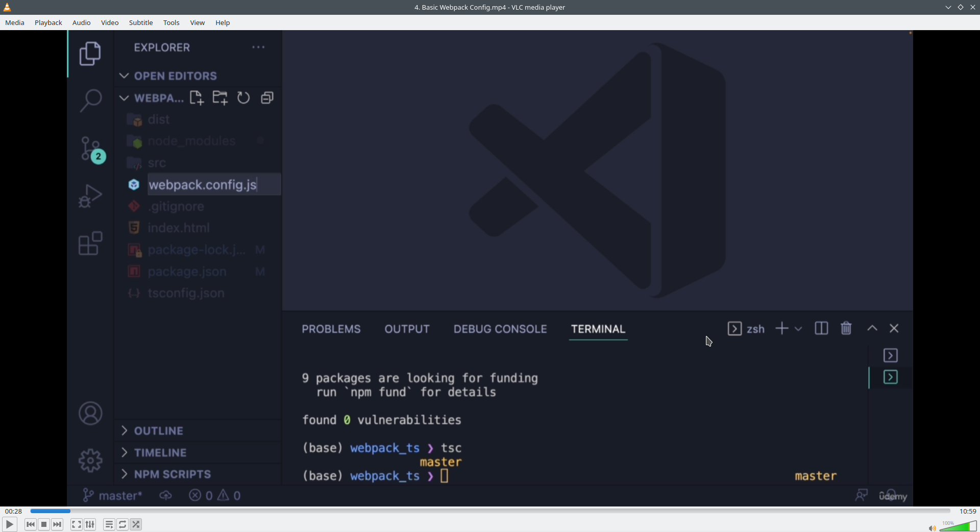Toggle VLC fullscreen mode
The height and width of the screenshot is (532, 980).
pyautogui.click(x=76, y=524)
